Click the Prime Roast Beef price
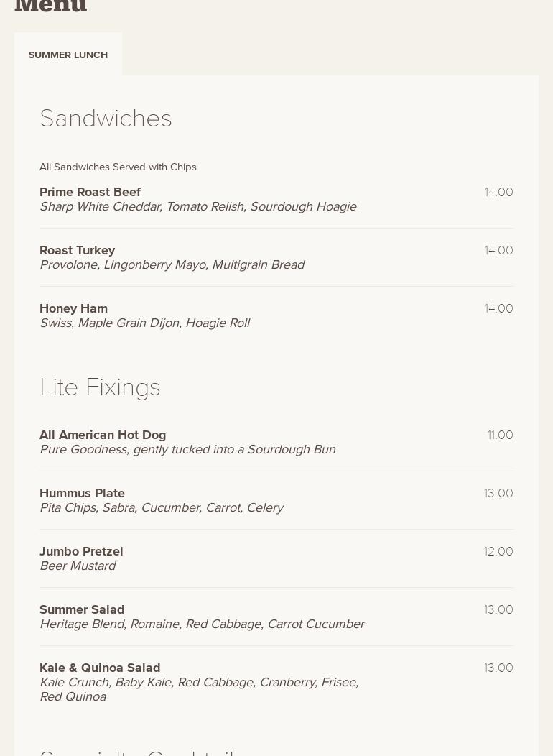553x756 pixels. [498, 192]
